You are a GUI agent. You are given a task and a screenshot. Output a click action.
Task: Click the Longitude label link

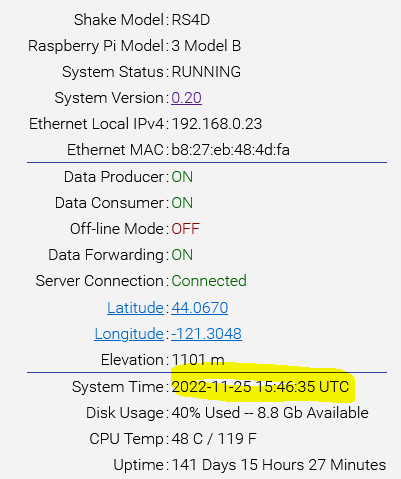(x=129, y=333)
